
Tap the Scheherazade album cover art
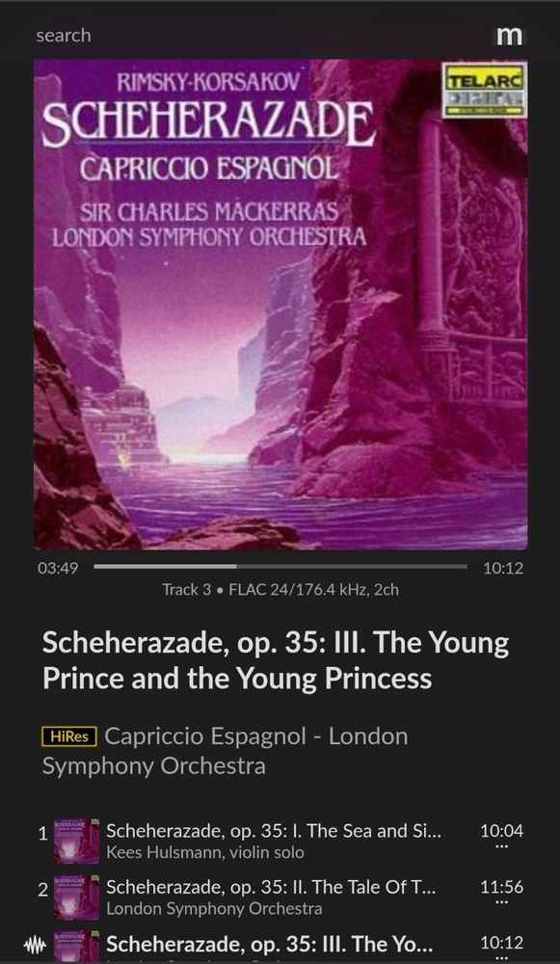click(x=280, y=305)
